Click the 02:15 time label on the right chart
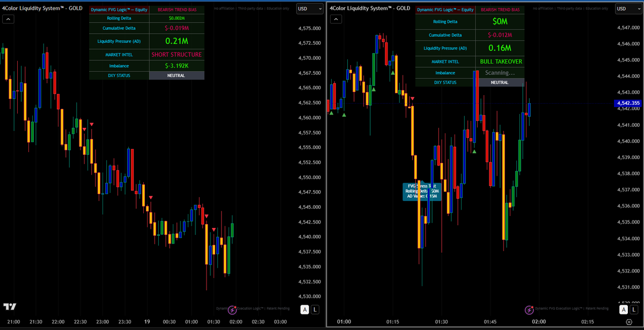Screen dimensions: 644x330 point(588,321)
